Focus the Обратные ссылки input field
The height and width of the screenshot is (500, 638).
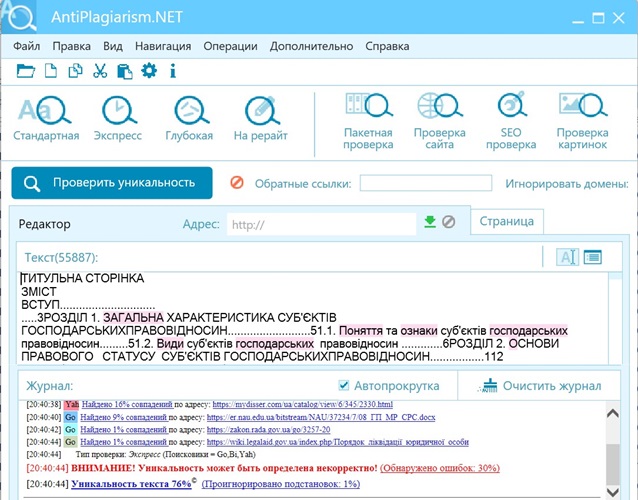click(x=426, y=183)
